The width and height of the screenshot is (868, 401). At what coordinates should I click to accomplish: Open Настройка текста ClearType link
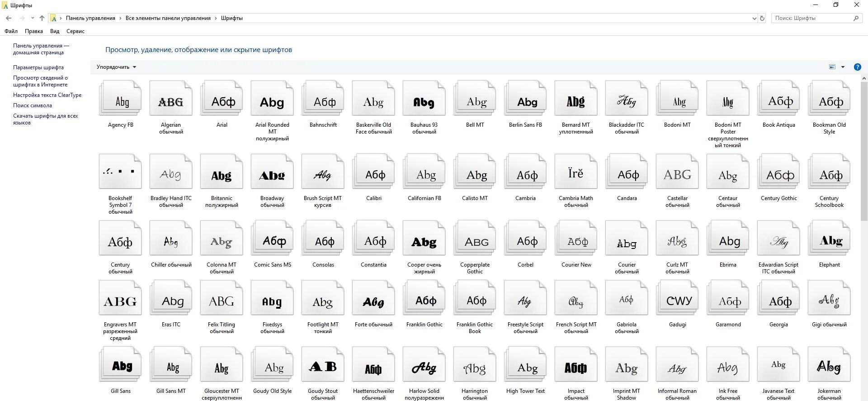click(47, 95)
